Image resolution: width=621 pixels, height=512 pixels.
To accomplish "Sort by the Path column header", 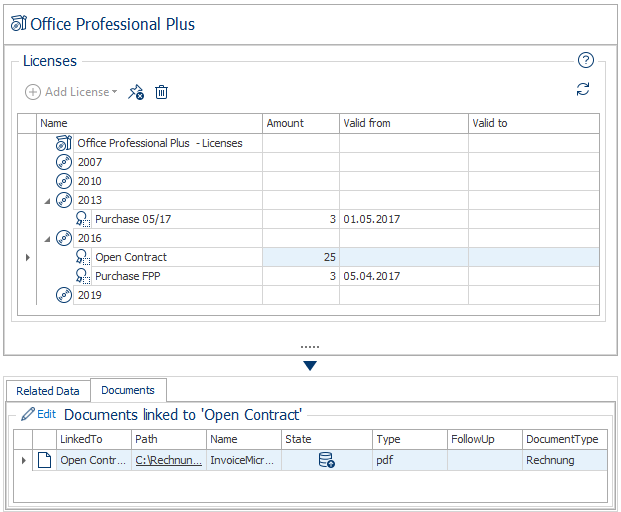I will pos(169,439).
